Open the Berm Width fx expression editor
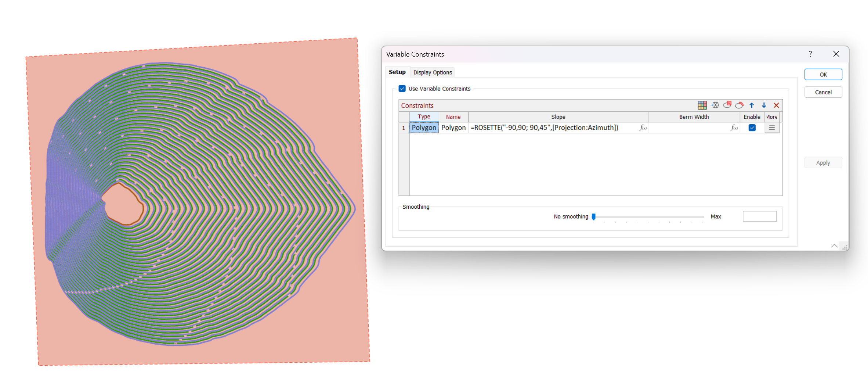Image resolution: width=868 pixels, height=391 pixels. (734, 128)
